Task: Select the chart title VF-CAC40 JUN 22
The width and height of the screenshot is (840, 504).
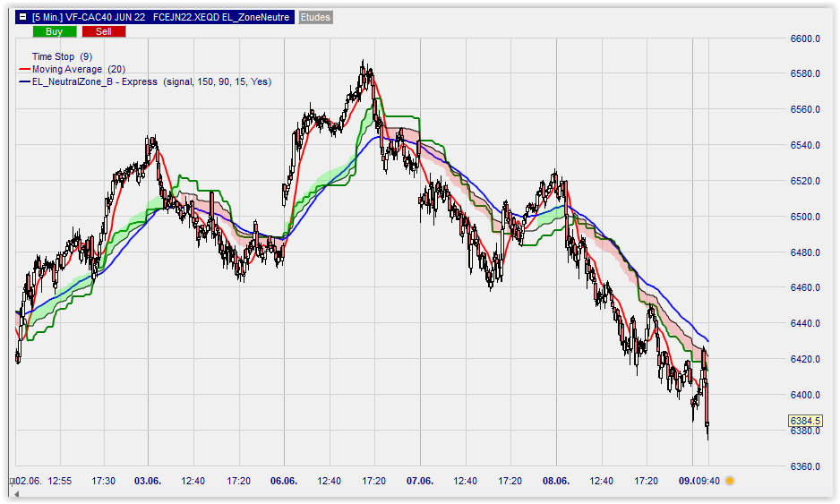Action: click(x=106, y=17)
